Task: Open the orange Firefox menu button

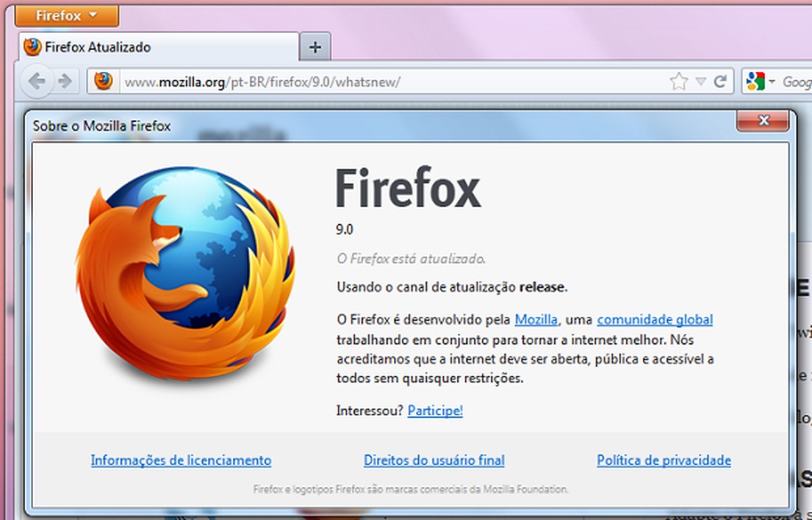Action: (x=58, y=15)
